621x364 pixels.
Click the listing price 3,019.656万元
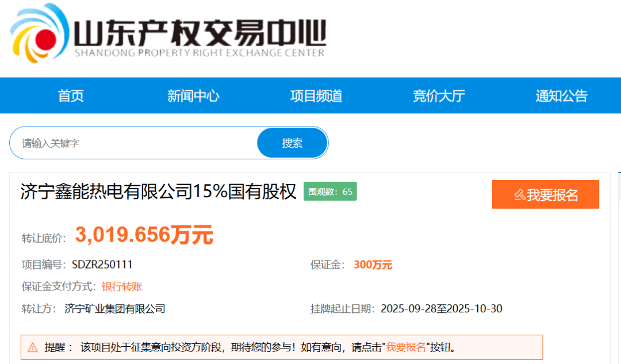145,234
